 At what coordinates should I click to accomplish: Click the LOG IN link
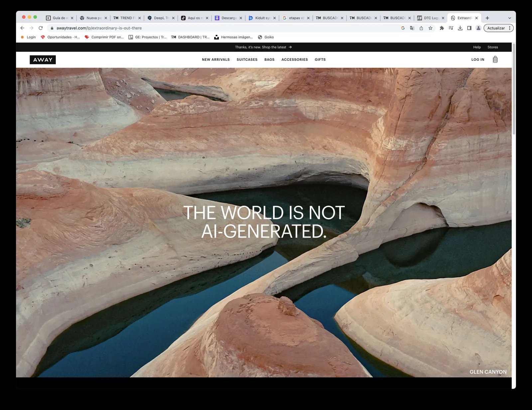pos(478,60)
